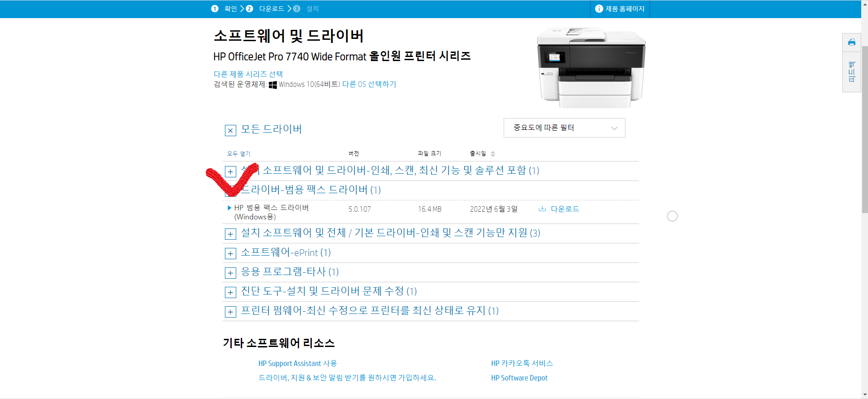
Task: Click the info icon next to 제품 홈페이지
Action: click(x=599, y=9)
